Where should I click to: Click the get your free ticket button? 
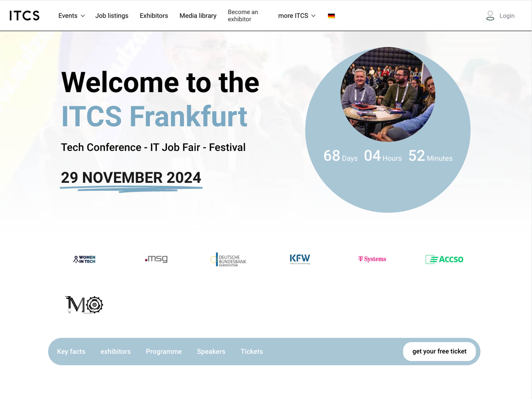(x=439, y=351)
